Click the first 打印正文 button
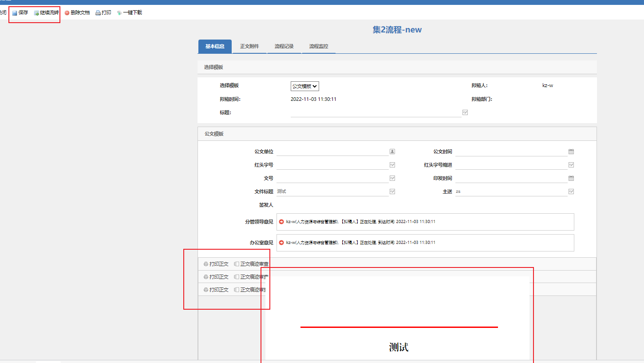This screenshot has width=644, height=363. pyautogui.click(x=216, y=264)
